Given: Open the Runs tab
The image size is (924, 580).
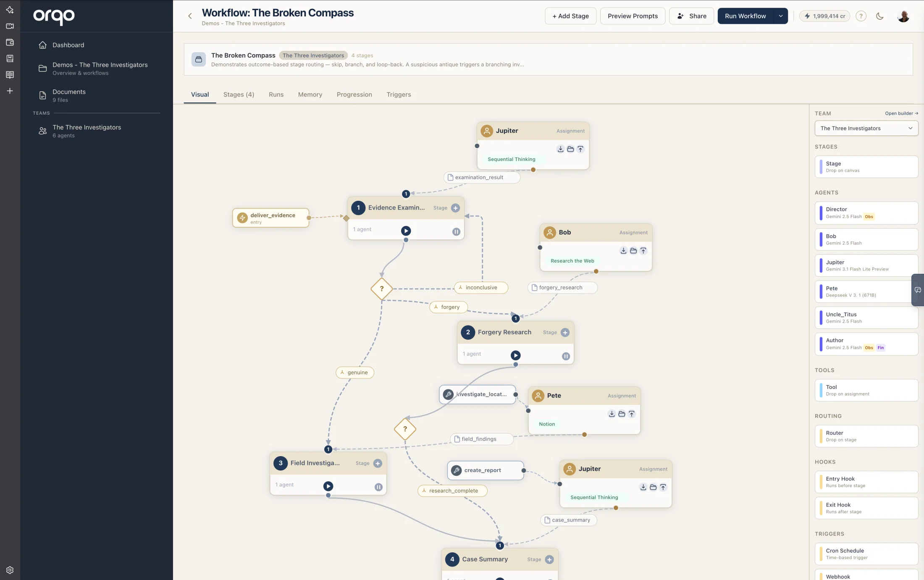Looking at the screenshot, I should coord(276,94).
